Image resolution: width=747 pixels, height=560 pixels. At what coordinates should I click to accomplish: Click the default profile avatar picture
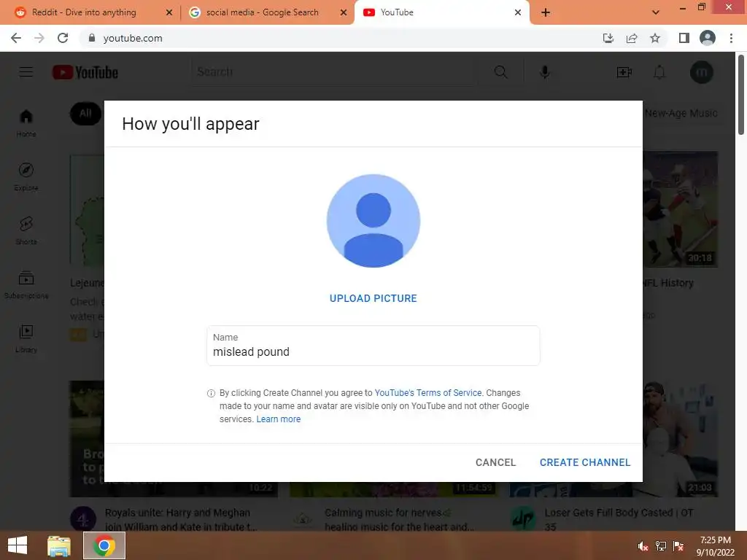tap(373, 221)
